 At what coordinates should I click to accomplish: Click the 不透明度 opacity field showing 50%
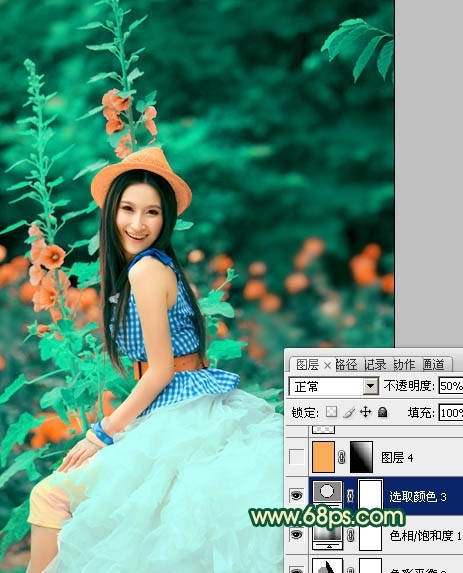[x=451, y=386]
